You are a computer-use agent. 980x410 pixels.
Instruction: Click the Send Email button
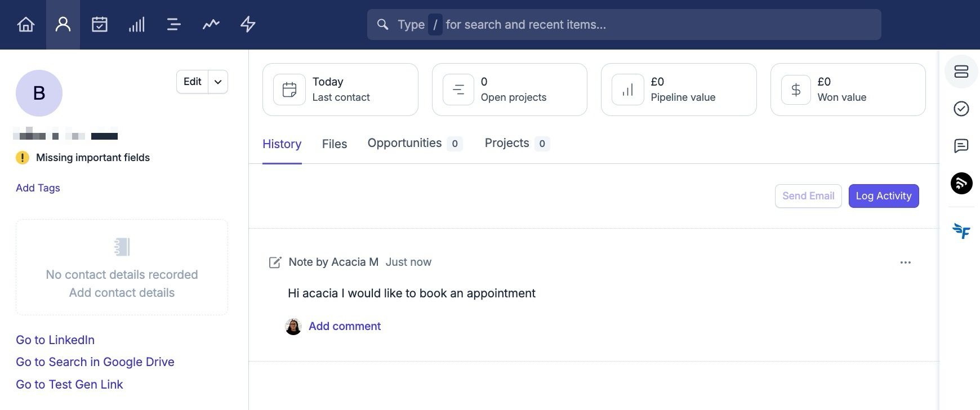pos(808,196)
